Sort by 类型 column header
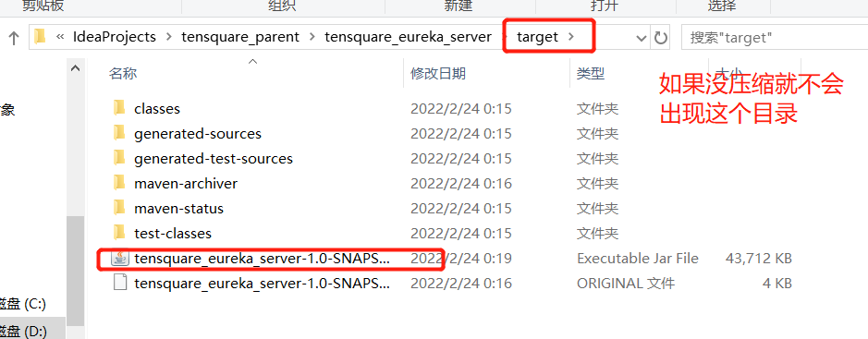Screen dimensions: 868x339 coord(591,73)
